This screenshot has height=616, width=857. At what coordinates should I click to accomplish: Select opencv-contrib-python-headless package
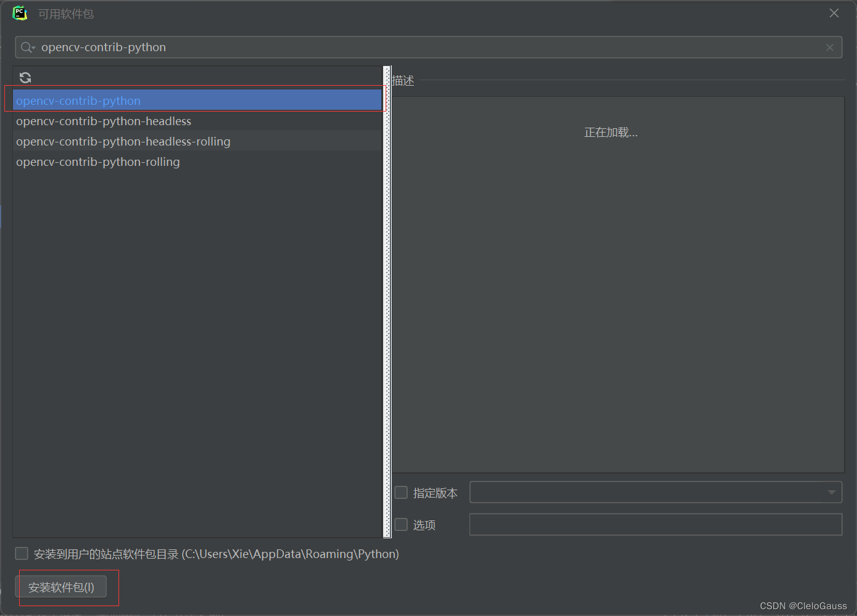click(x=197, y=121)
